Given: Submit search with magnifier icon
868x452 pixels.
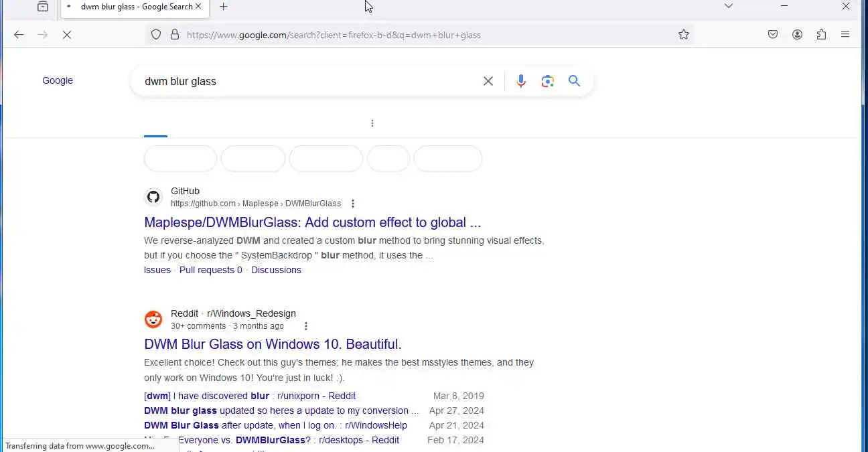Looking at the screenshot, I should point(574,81).
